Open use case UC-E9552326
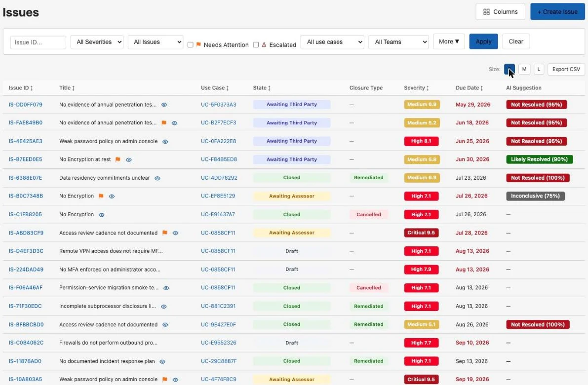This screenshot has height=385, width=588. point(219,343)
